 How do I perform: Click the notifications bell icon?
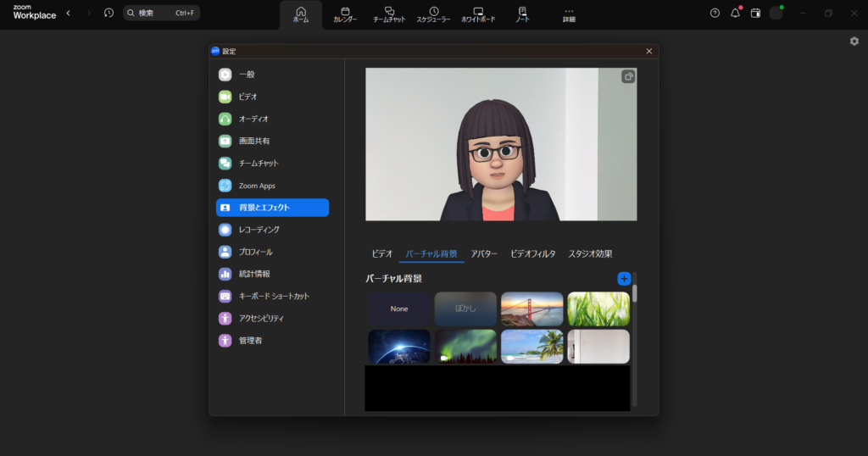[735, 13]
